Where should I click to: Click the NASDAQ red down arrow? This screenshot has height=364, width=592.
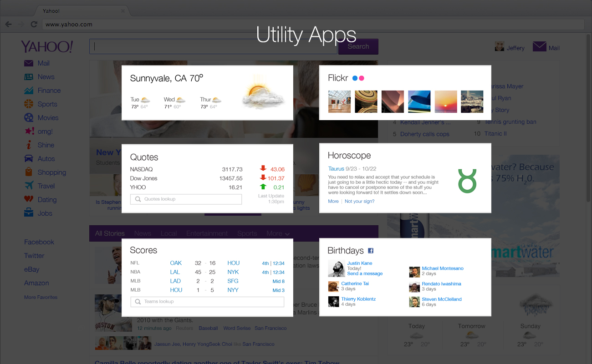[x=263, y=169]
